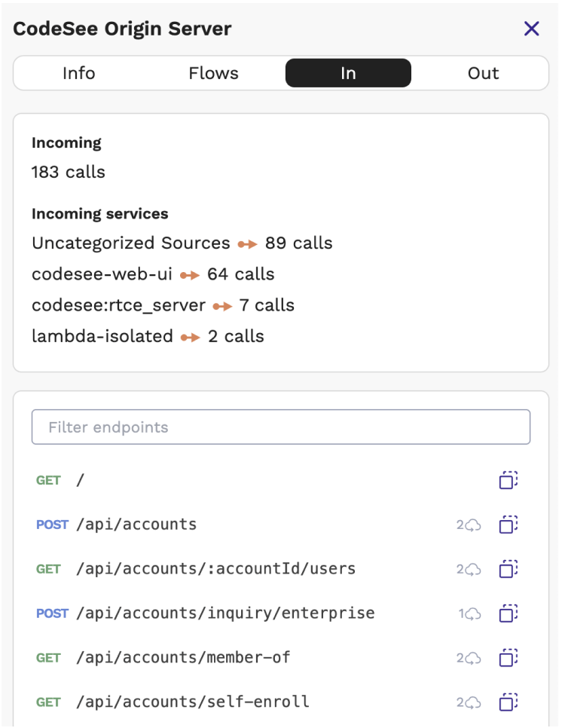Click lambda-isolated incoming service
562x728 pixels.
coord(102,336)
